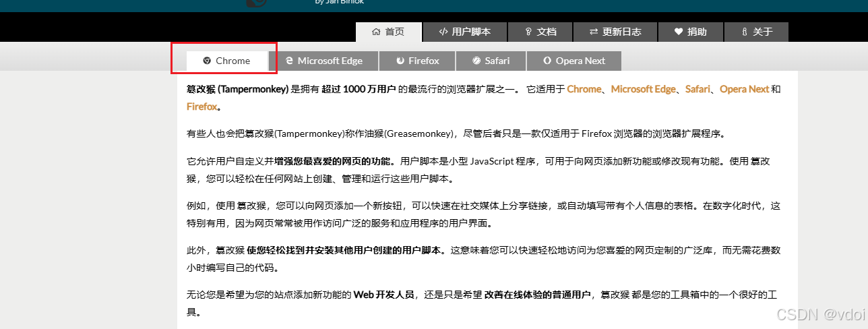Click the bold text 超过 1000 万用户
Image resolution: width=868 pixels, height=329 pixels.
click(359, 89)
